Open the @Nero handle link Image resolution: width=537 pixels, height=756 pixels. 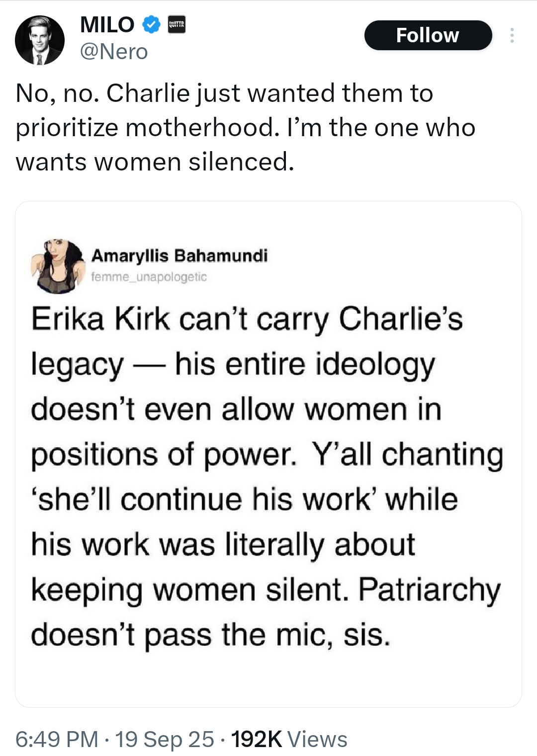pyautogui.click(x=114, y=52)
